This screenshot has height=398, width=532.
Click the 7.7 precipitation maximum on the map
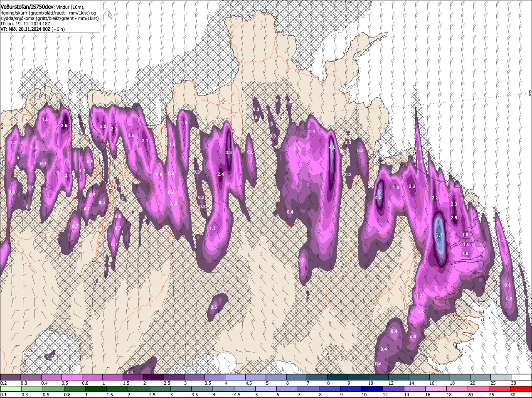coord(440,235)
